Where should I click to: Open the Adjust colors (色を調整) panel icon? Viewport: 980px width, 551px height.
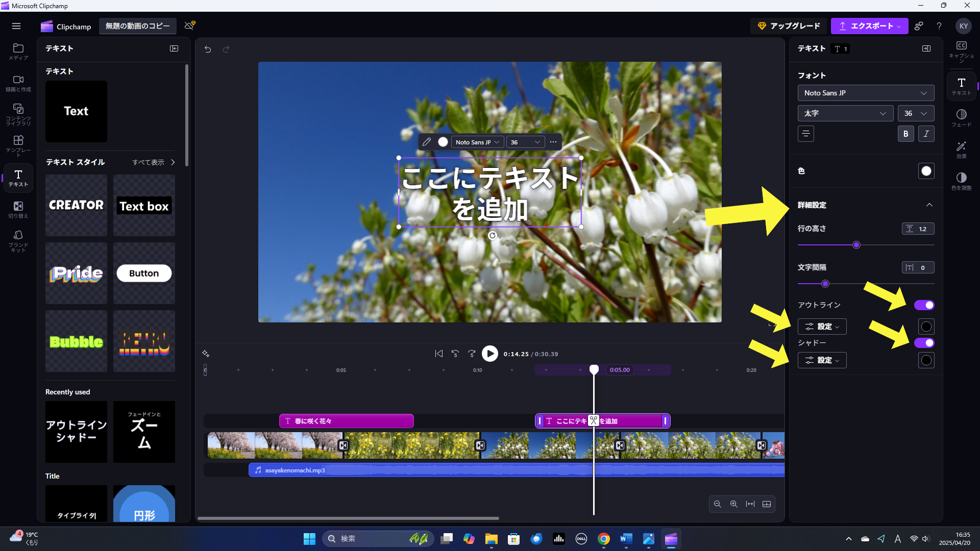962,181
